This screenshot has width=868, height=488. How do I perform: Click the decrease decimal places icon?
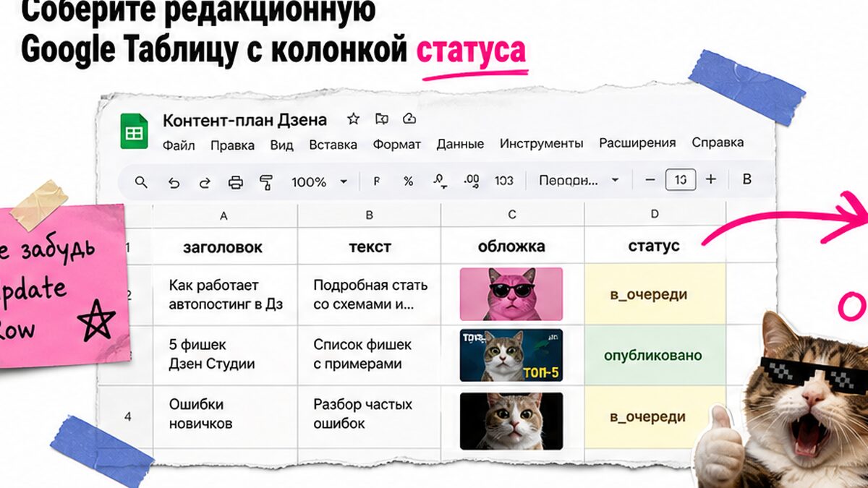(439, 181)
